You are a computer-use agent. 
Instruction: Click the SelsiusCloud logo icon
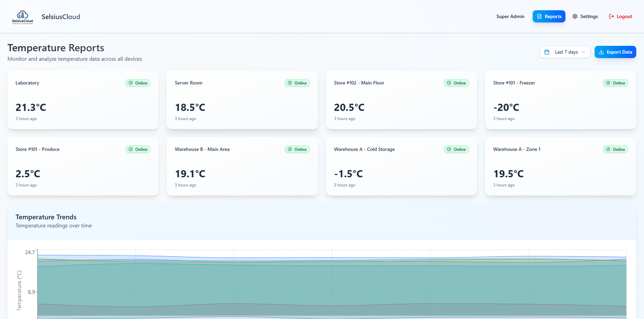pos(23,17)
